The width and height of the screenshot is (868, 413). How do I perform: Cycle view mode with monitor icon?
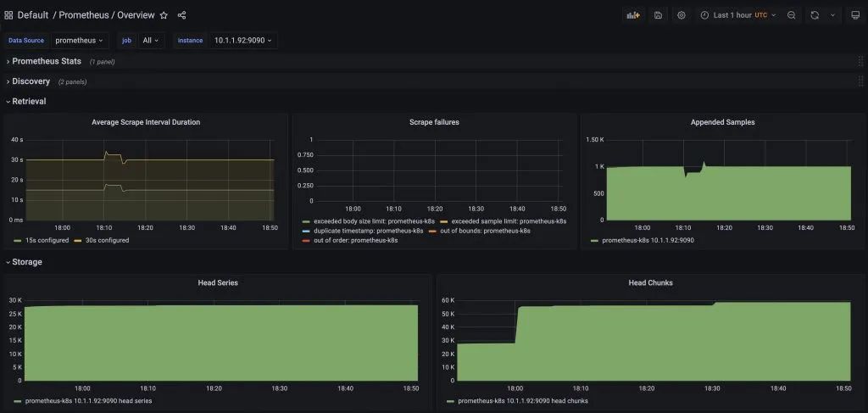tap(854, 15)
